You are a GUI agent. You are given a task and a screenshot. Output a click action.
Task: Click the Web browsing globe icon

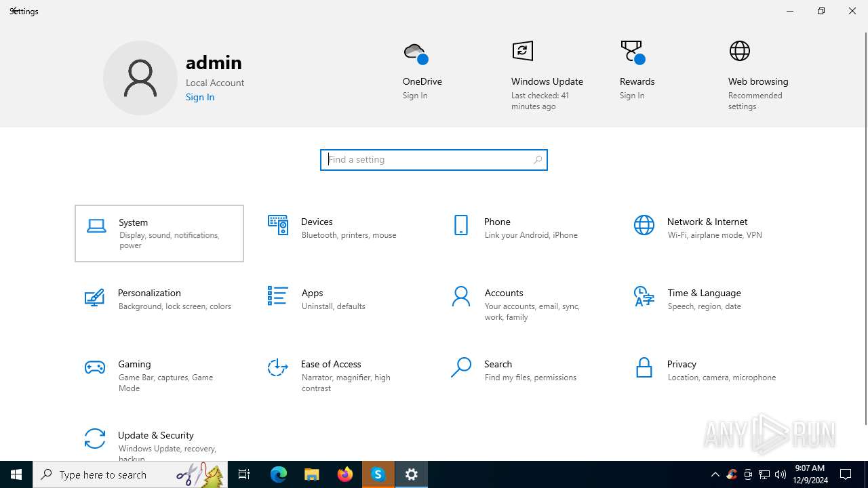point(740,50)
